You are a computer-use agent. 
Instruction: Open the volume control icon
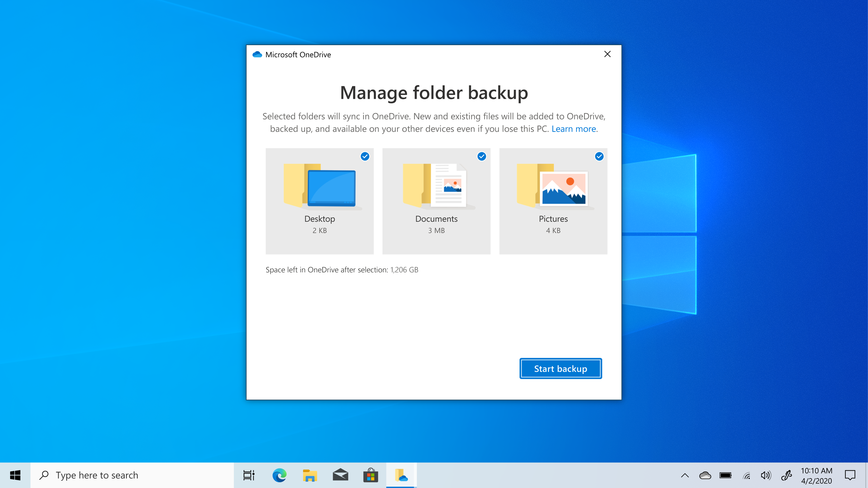766,475
